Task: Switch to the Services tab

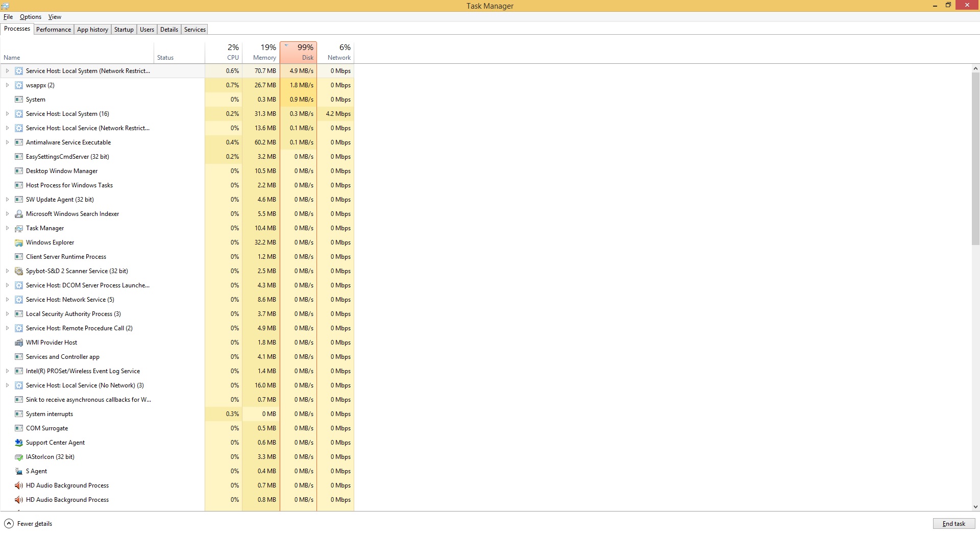Action: point(195,30)
